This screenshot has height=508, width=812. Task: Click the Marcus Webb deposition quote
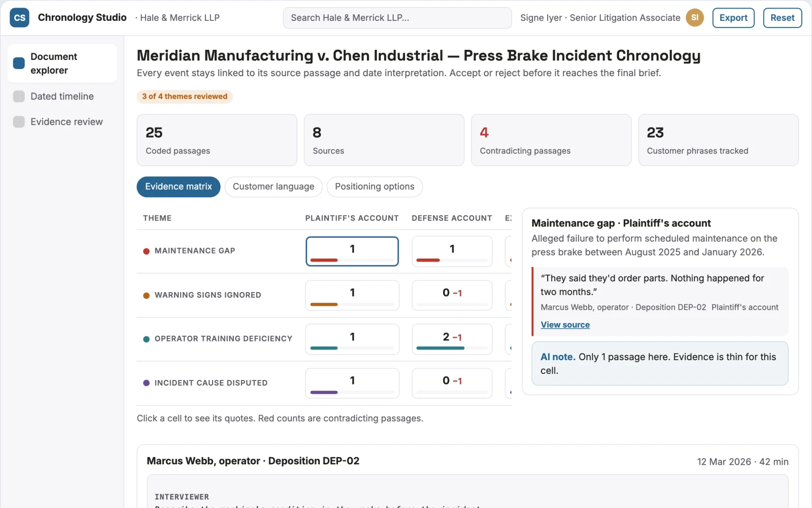659,301
